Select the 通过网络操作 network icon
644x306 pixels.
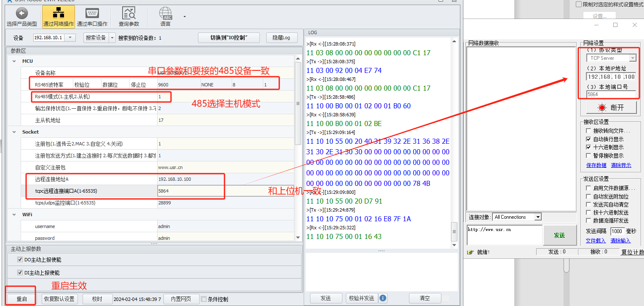pos(58,13)
